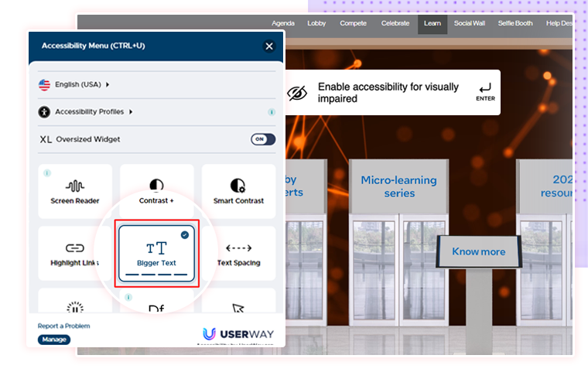Click the info icon beside Accessibility Profiles
The width and height of the screenshot is (588, 379).
coord(272,112)
